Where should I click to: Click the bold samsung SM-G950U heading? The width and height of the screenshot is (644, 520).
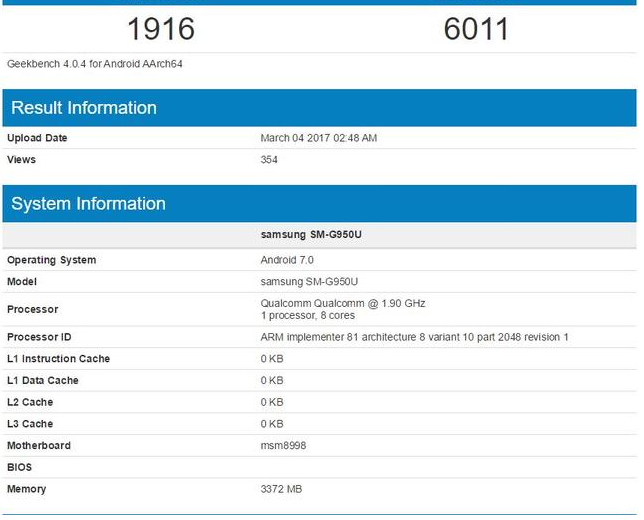click(x=311, y=235)
